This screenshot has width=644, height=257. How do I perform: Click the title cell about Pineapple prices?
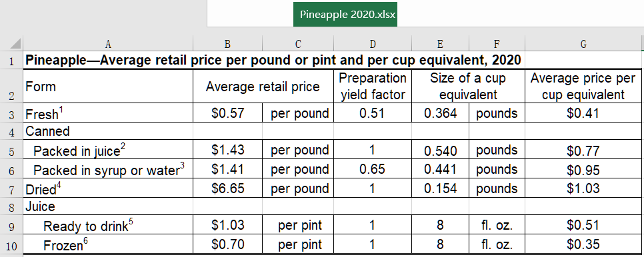[273, 60]
